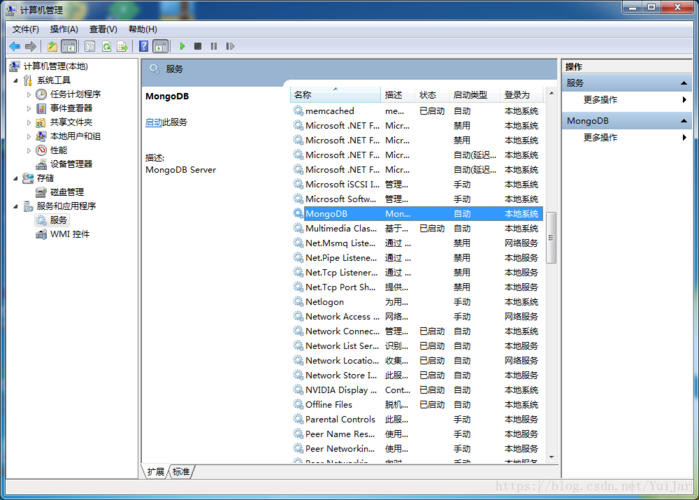Expand the 事件查看器 tree node
The height and width of the screenshot is (500, 699).
click(x=29, y=108)
